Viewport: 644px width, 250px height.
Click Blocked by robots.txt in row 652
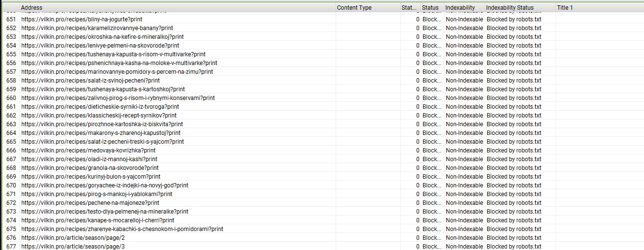coord(514,28)
